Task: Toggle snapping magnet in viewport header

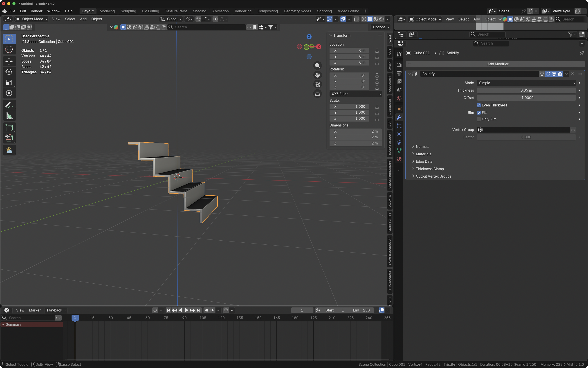Action: (x=198, y=19)
